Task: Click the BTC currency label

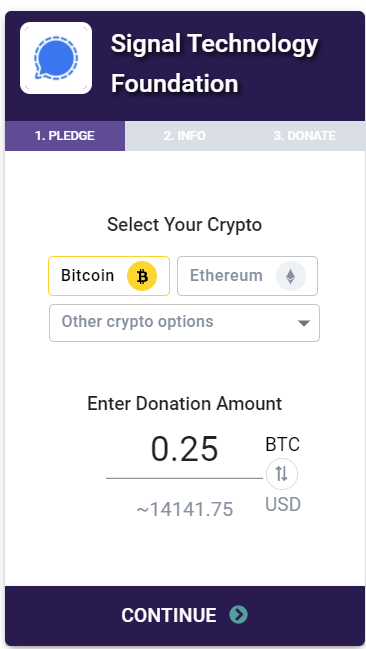Action: [282, 445]
